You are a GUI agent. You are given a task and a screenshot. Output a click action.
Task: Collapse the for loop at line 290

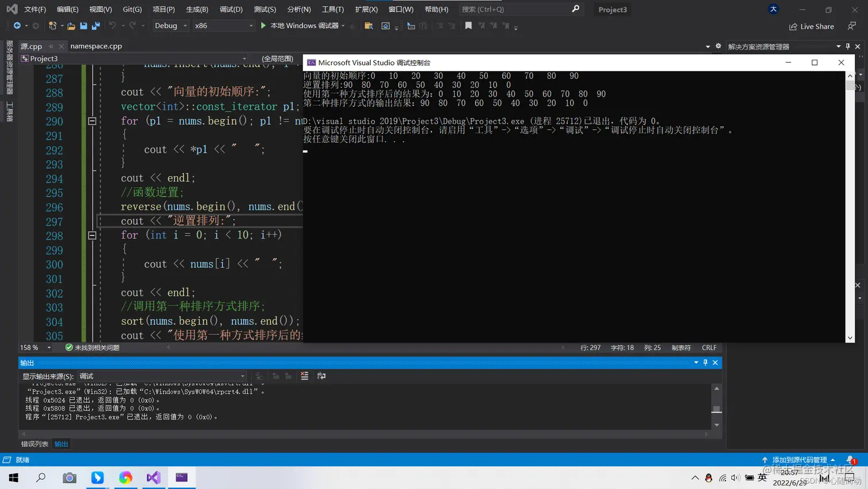(x=92, y=121)
